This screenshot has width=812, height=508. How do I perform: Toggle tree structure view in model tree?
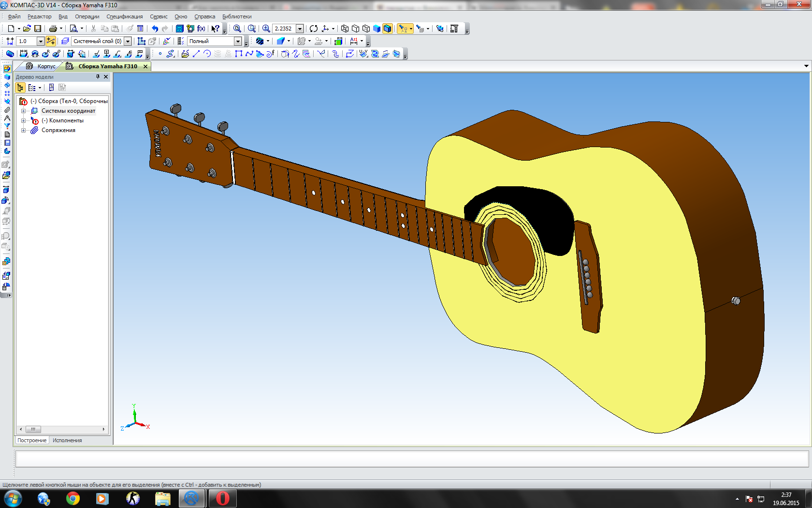(x=20, y=88)
